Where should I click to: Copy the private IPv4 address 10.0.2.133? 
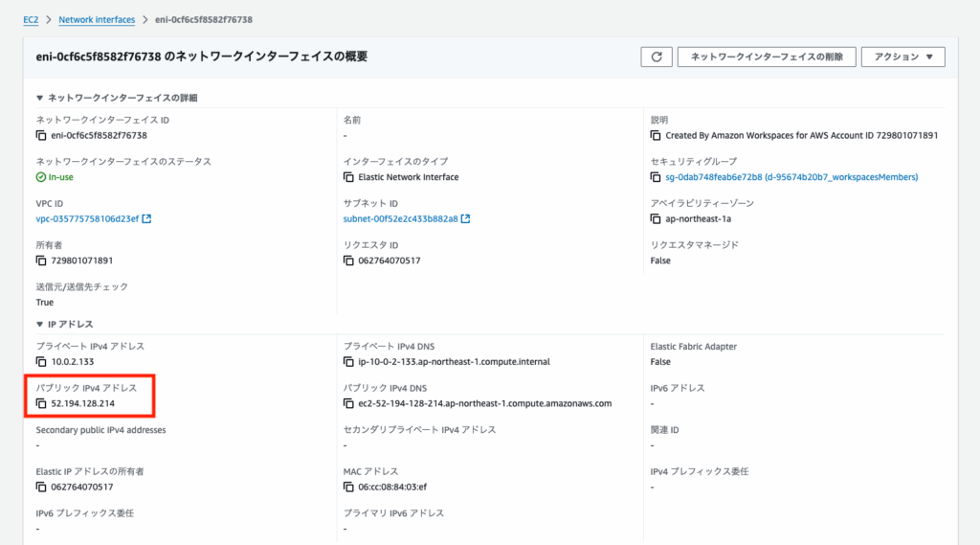[x=41, y=362]
